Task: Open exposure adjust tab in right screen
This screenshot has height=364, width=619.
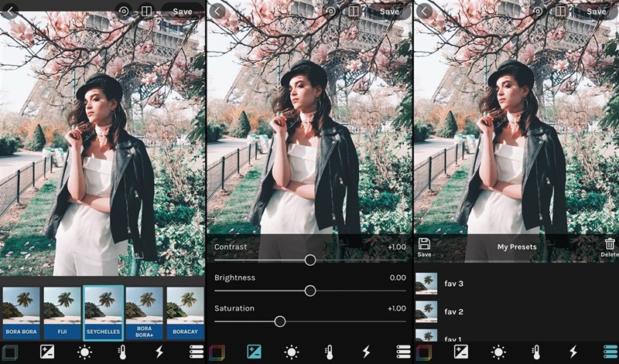Action: (x=461, y=352)
